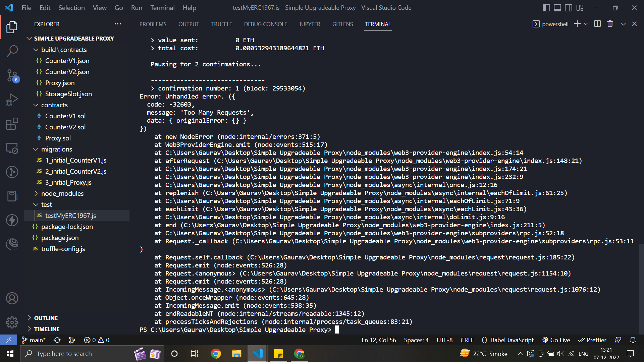Toggle the Secondary Side Bar
Viewport: 644px width, 362px height.
coord(568,7)
